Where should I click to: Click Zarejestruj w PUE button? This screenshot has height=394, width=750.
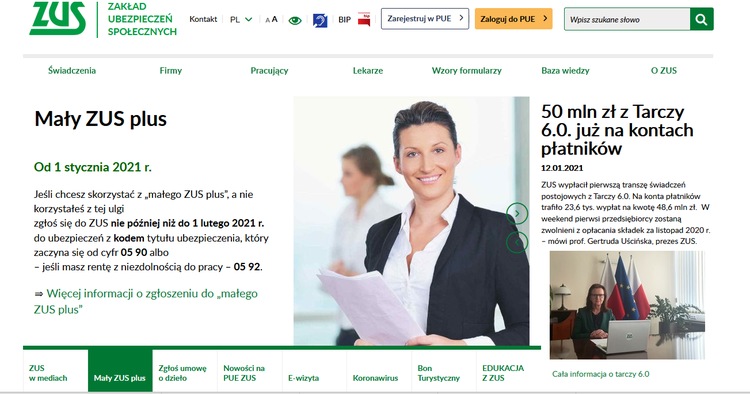point(425,19)
